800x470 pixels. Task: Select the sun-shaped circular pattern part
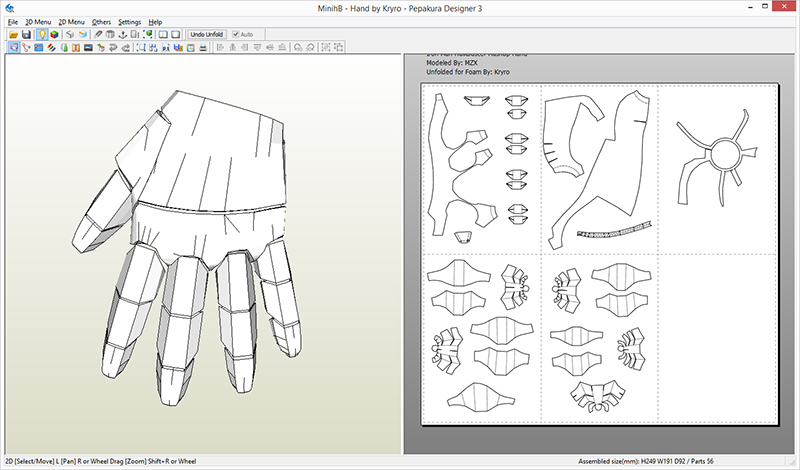[x=717, y=158]
